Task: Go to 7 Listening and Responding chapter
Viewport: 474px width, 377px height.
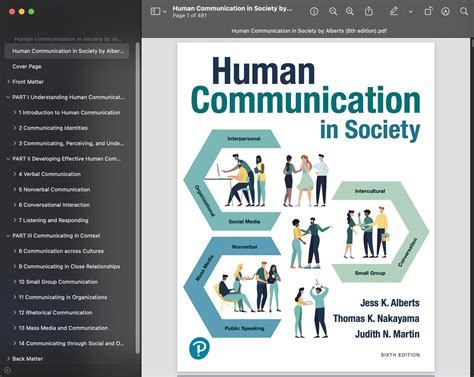Action: tap(53, 220)
